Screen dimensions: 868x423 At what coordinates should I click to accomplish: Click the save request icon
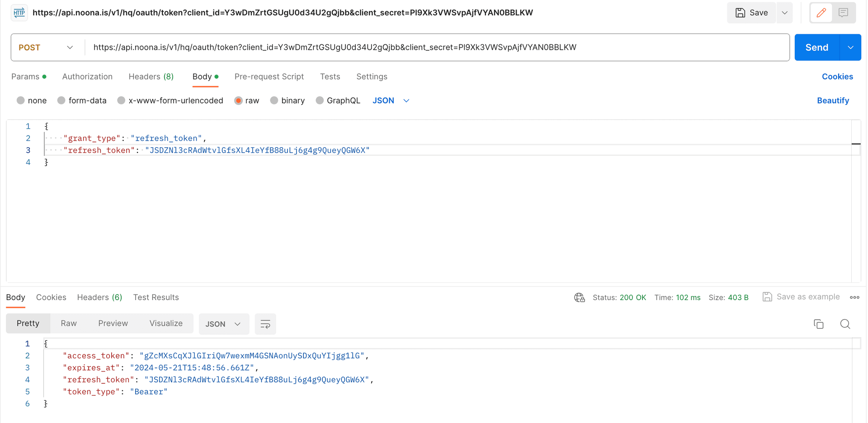[x=751, y=13]
